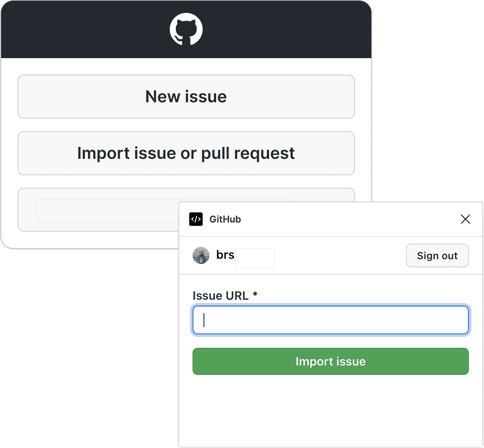Click the code brackets icon beside GitHub
The width and height of the screenshot is (484, 448).
tap(196, 219)
